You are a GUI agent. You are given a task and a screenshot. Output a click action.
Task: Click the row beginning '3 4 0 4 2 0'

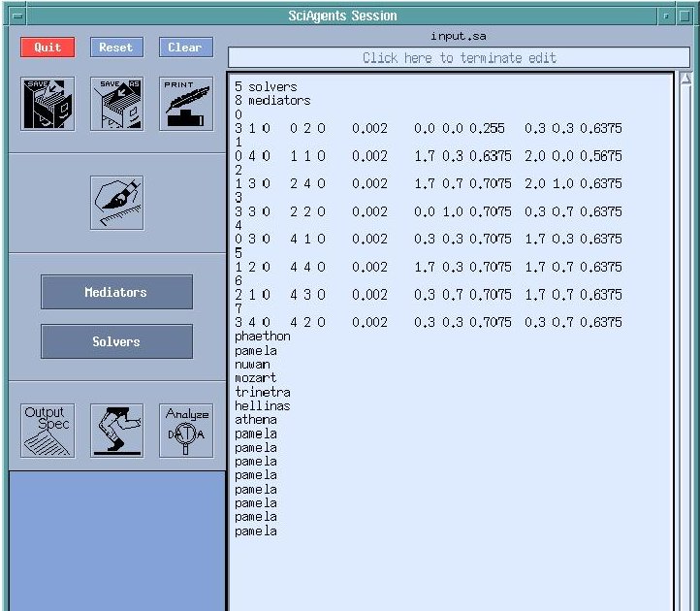tap(429, 322)
